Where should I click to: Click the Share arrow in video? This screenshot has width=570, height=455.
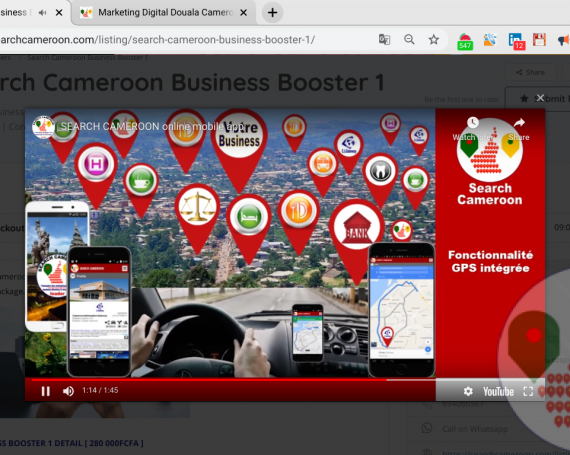[x=519, y=122]
